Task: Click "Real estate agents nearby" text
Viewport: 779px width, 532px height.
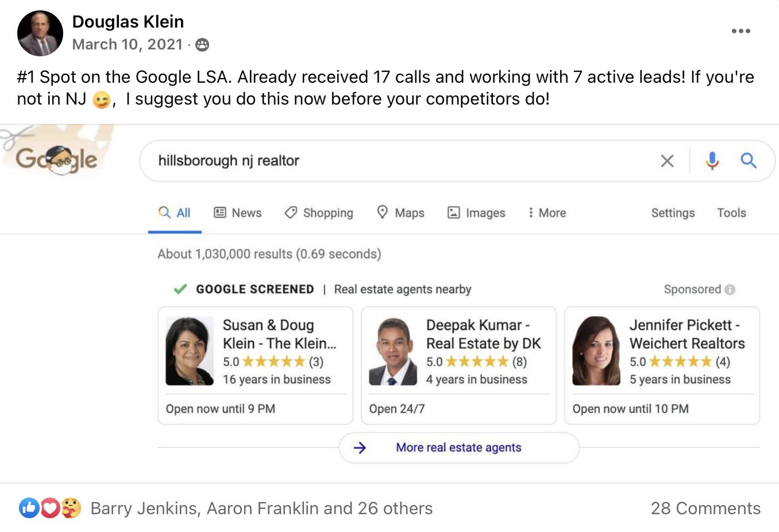Action: pyautogui.click(x=403, y=290)
